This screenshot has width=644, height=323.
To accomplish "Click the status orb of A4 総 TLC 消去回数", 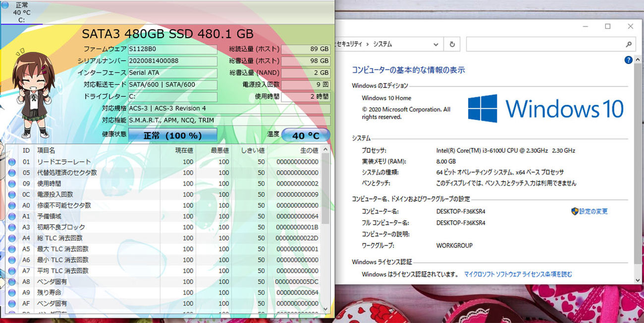I will [x=12, y=238].
